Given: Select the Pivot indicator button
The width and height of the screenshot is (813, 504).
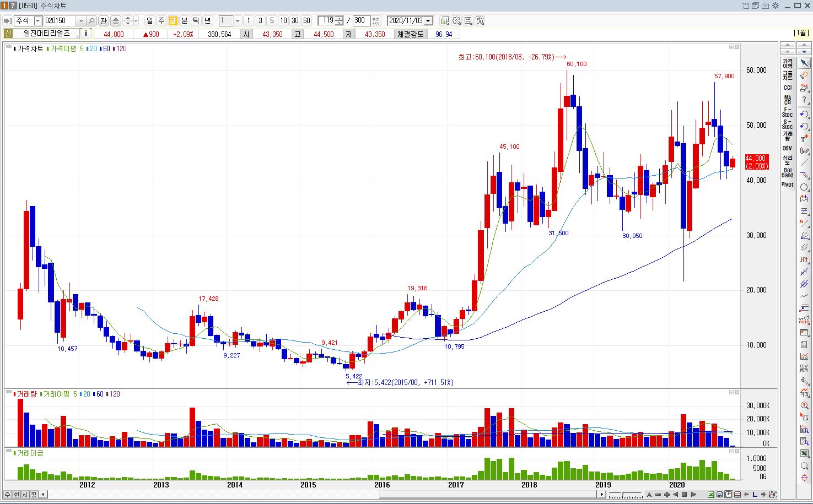Looking at the screenshot, I should [x=787, y=185].
